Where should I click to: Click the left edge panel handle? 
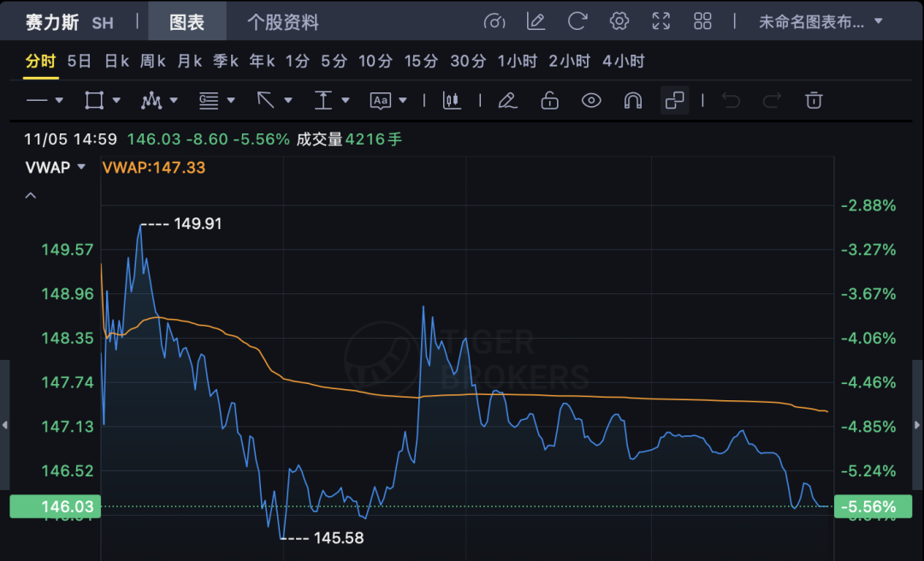4,425
